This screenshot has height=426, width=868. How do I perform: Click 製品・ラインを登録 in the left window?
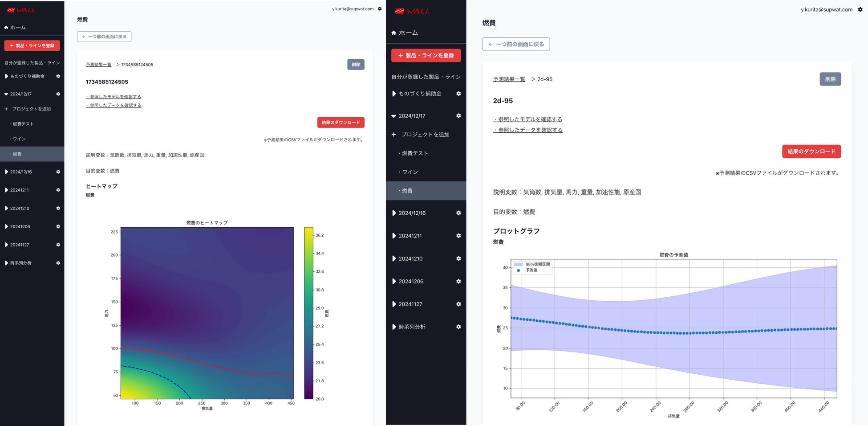[32, 45]
